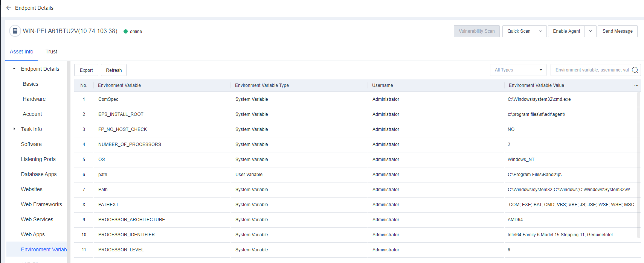Open the All Types filter dropdown
Viewport: 644px width, 263px height.
click(x=518, y=70)
